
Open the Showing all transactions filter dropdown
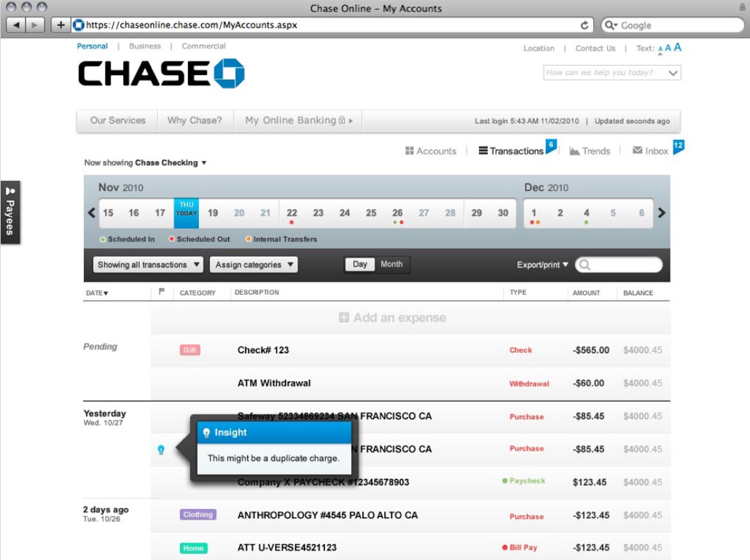pos(148,265)
